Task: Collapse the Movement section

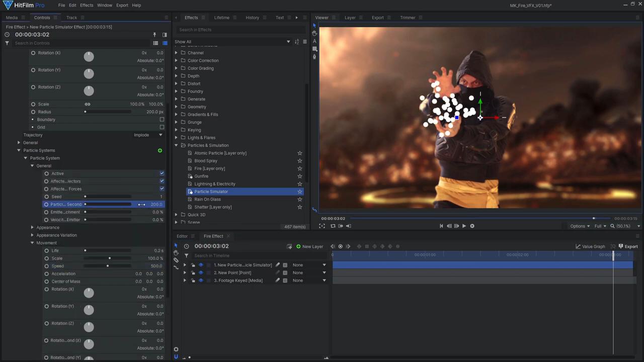Action: coord(32,243)
